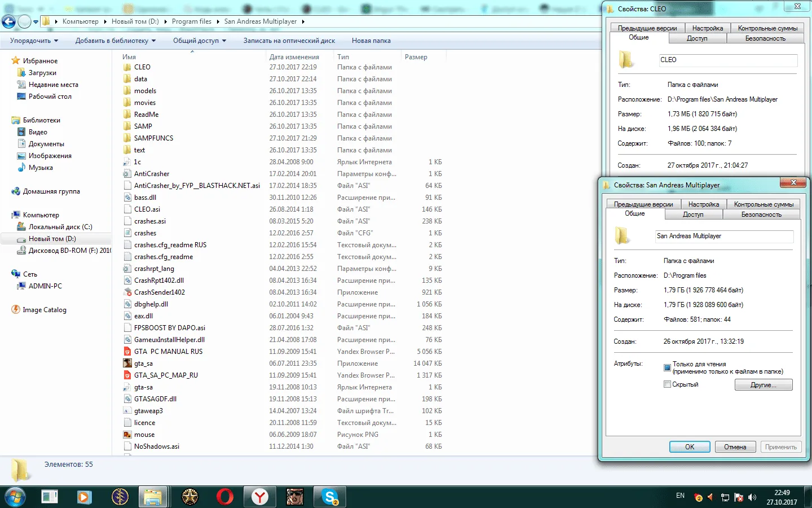Open the 'Общий доступ' dropdown
Screen dimensions: 812x508
pyautogui.click(x=200, y=41)
